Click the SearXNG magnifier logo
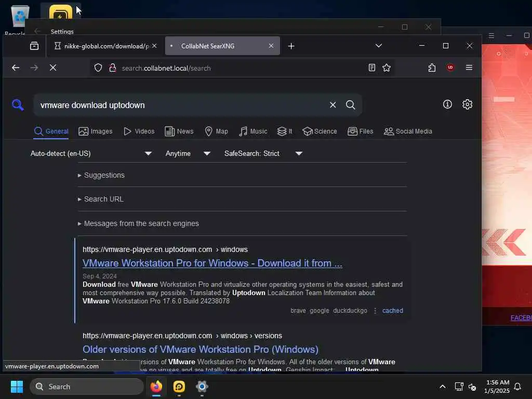Screen dimensions: 532x399 click(18, 105)
